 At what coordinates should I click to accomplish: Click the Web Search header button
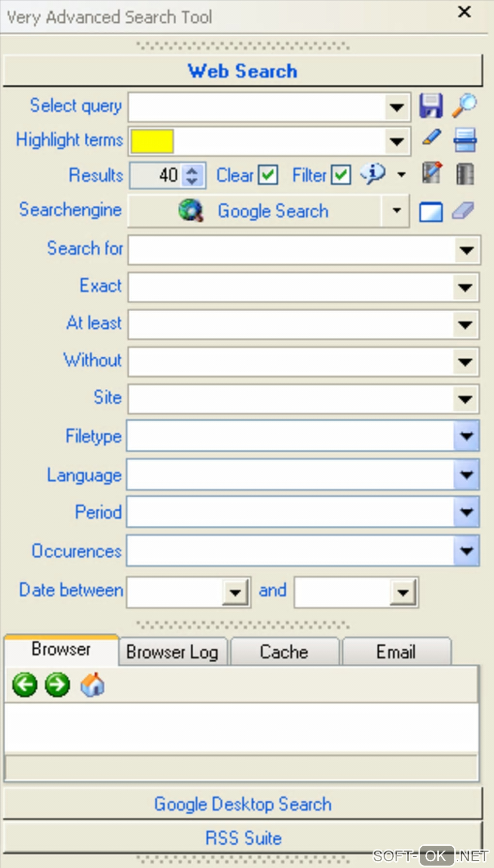pyautogui.click(x=243, y=71)
